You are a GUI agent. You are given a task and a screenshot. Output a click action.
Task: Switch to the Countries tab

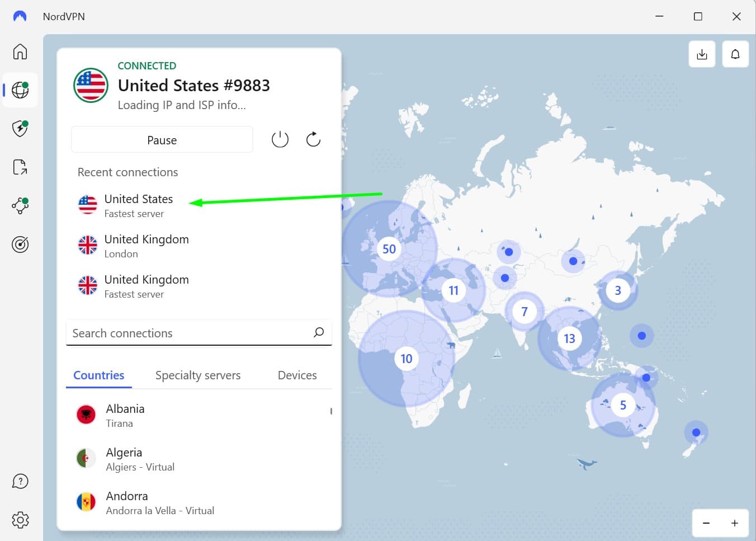[x=99, y=375]
